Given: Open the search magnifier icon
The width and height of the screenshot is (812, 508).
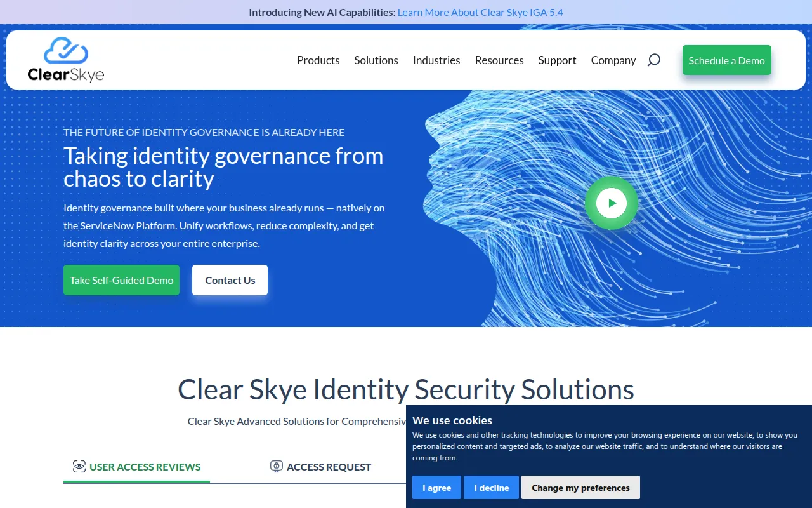Looking at the screenshot, I should [654, 60].
